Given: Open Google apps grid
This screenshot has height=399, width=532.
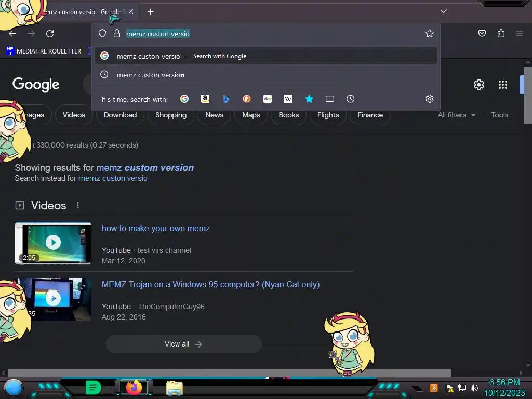Looking at the screenshot, I should [503, 85].
